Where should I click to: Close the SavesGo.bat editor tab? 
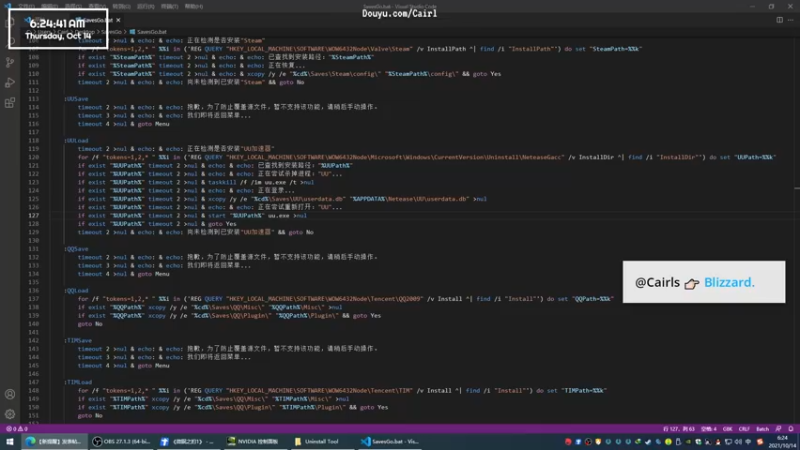click(x=118, y=20)
